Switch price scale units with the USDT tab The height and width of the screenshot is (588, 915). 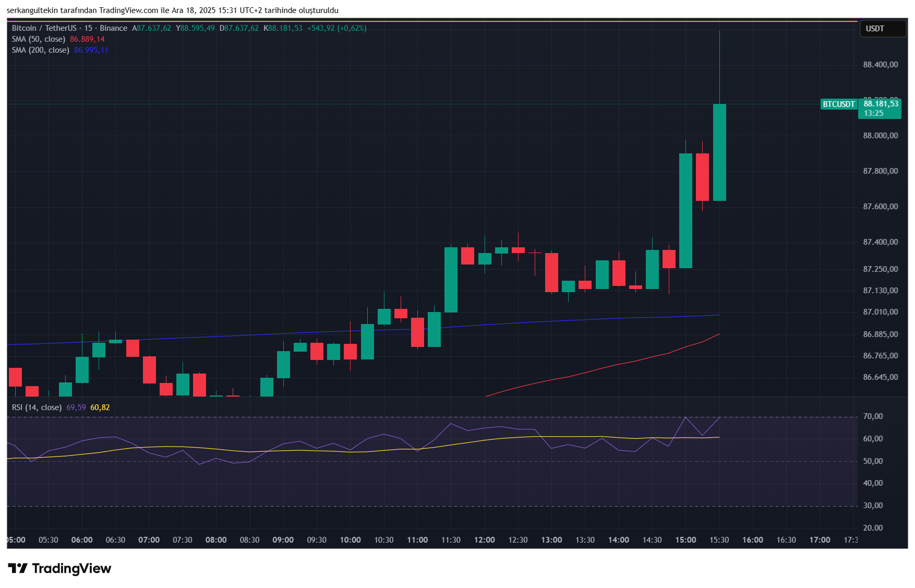[x=883, y=29]
